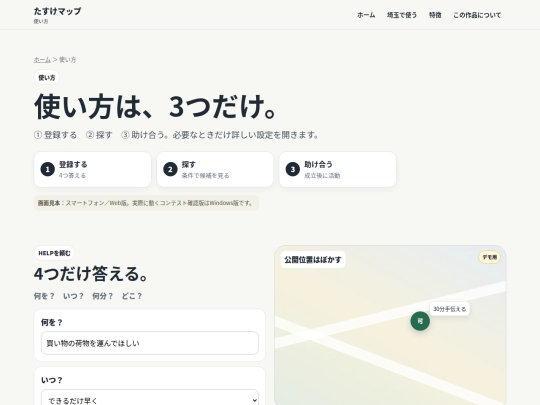Click the number 3 step circle icon
540x405 pixels.
tap(293, 169)
